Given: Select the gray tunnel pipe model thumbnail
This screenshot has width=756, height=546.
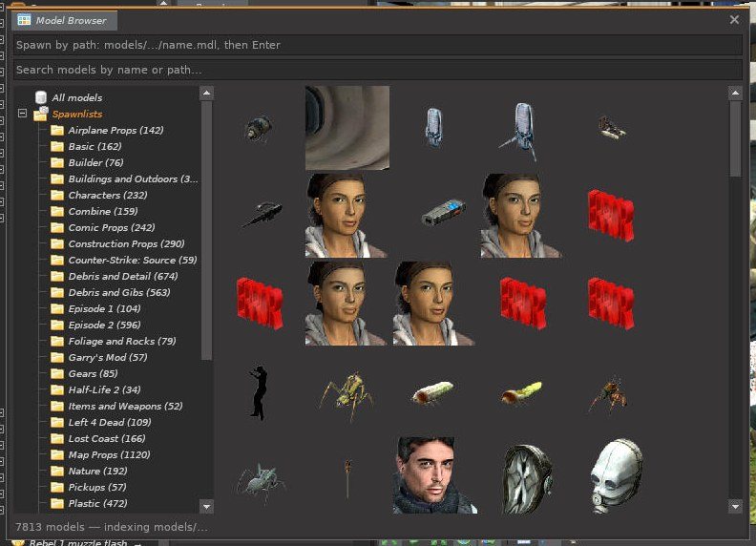Looking at the screenshot, I should pos(347,128).
